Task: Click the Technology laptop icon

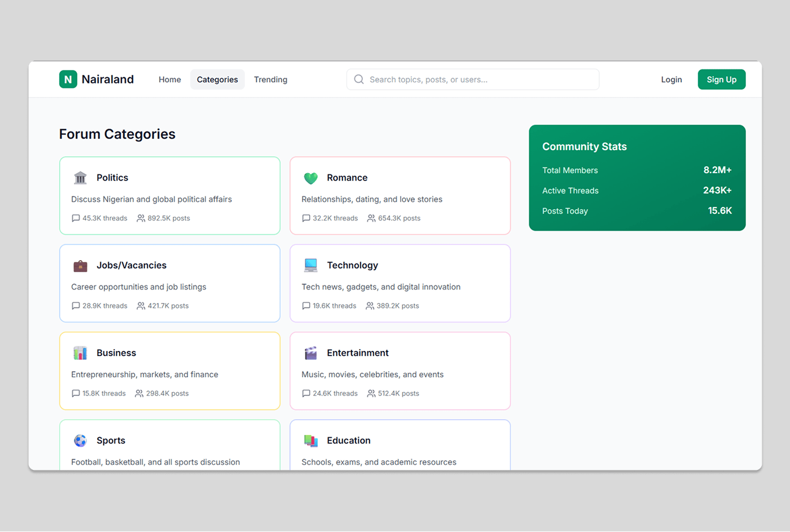Action: pos(310,265)
